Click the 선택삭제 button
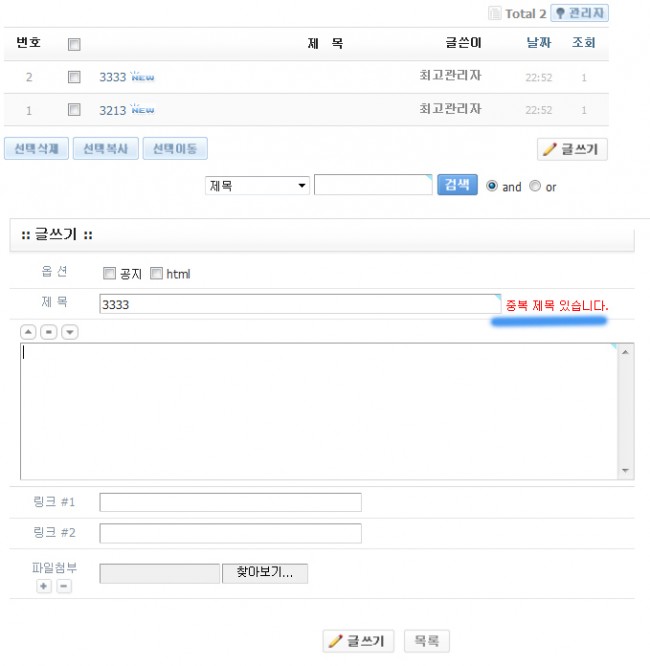650x666 pixels. click(36, 149)
